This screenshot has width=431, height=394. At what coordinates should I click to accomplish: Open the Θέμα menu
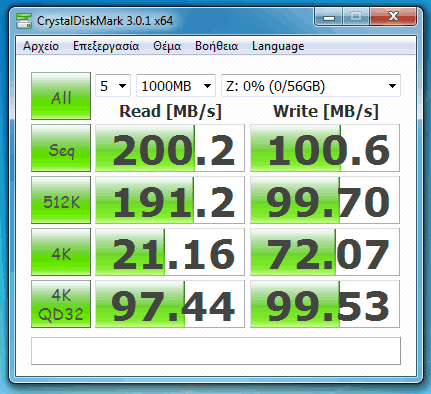[167, 46]
